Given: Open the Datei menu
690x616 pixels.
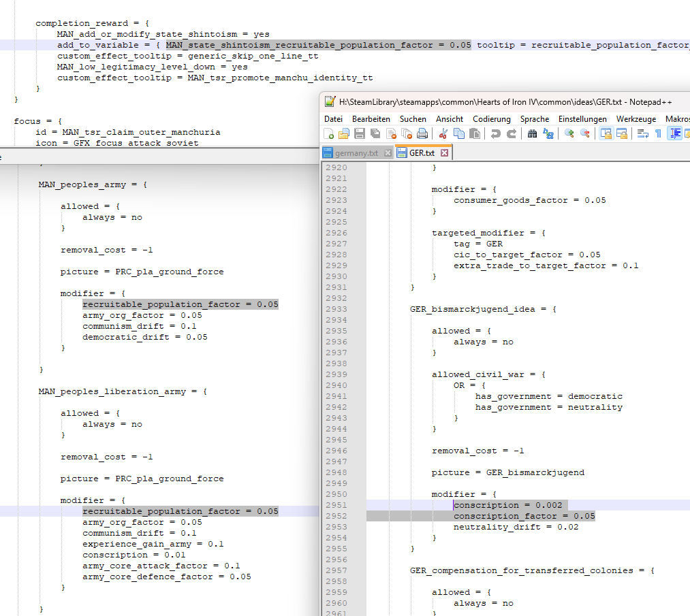Looking at the screenshot, I should coord(334,118).
